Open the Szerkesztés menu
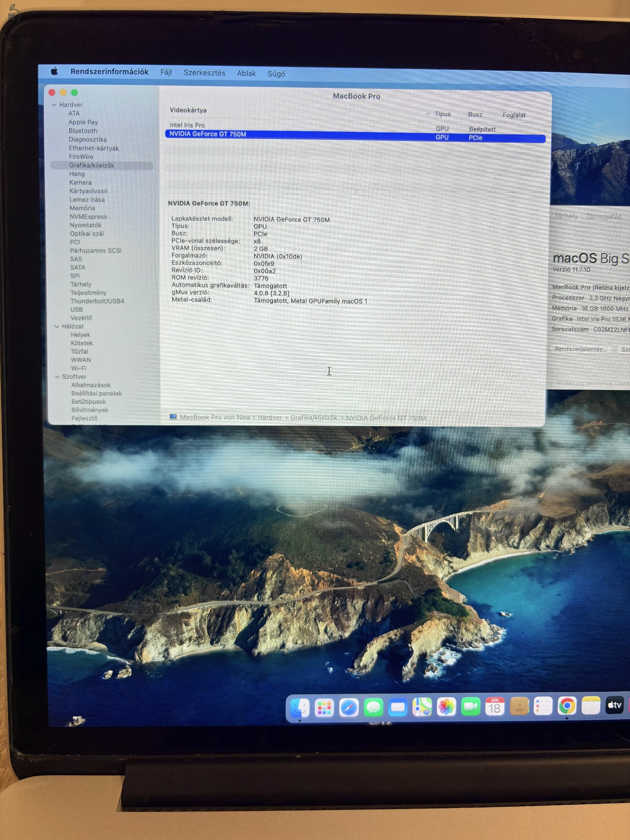 (204, 73)
